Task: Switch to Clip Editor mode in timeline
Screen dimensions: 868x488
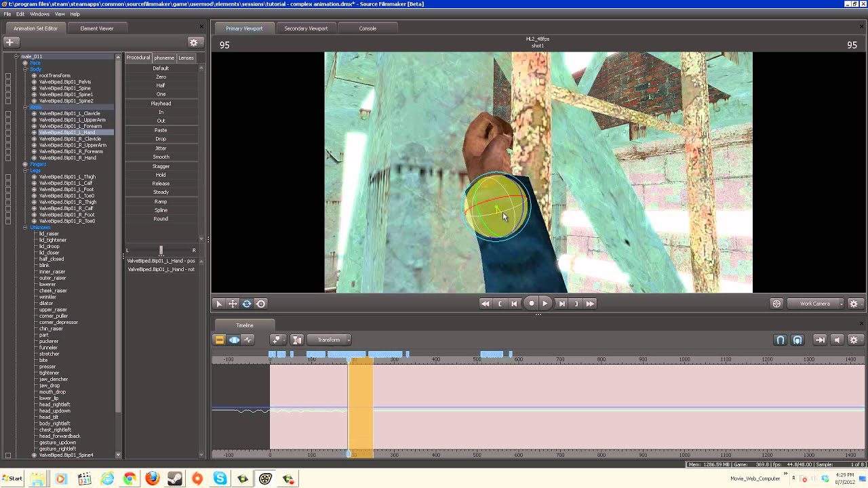Action: [219, 340]
